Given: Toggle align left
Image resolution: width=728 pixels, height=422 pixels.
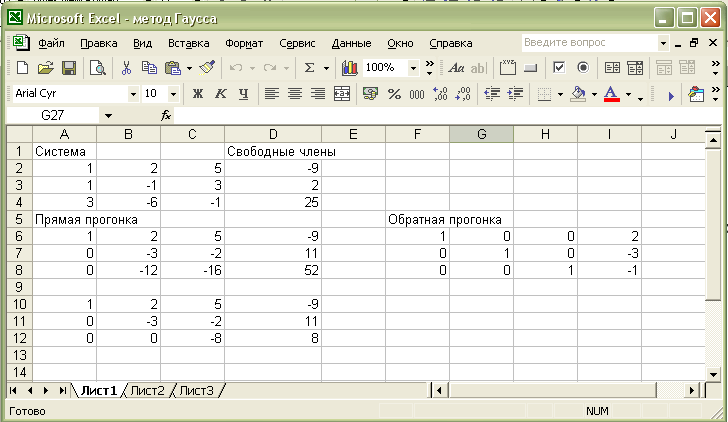Looking at the screenshot, I should click(272, 94).
